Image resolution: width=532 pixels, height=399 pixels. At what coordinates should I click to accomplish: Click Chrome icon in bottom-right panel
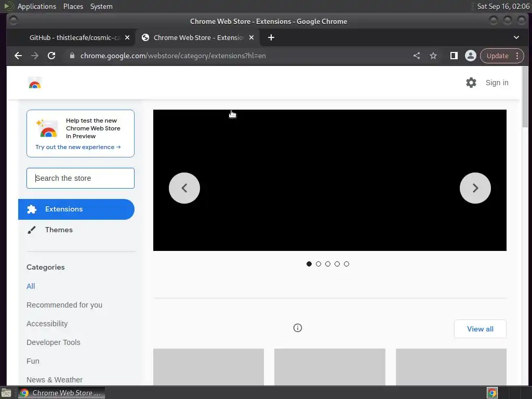492,393
